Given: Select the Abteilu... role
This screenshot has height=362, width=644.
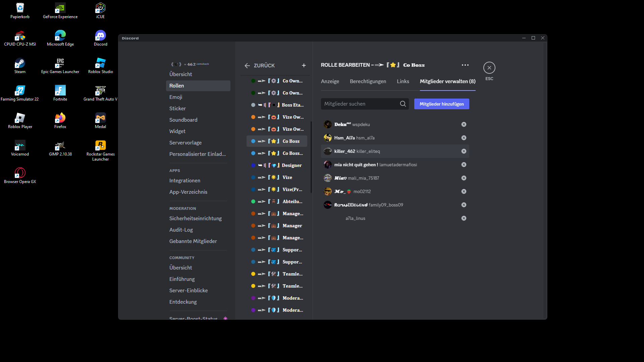Looking at the screenshot, I should [277, 201].
